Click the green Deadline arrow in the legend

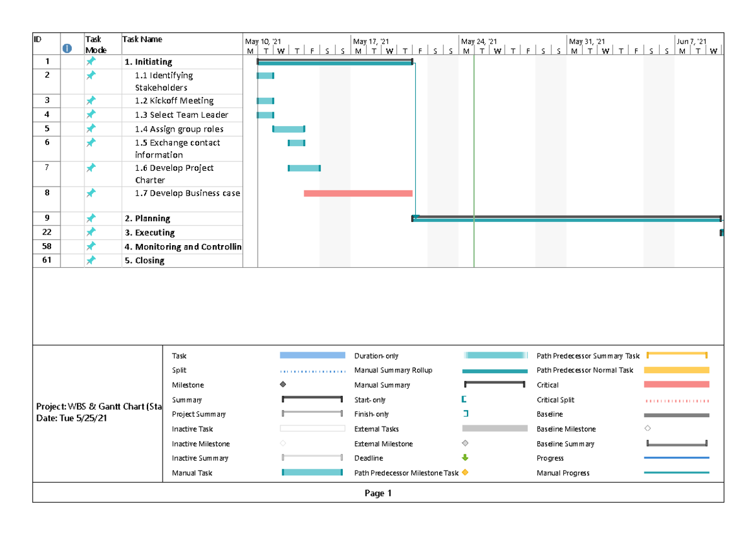(465, 458)
